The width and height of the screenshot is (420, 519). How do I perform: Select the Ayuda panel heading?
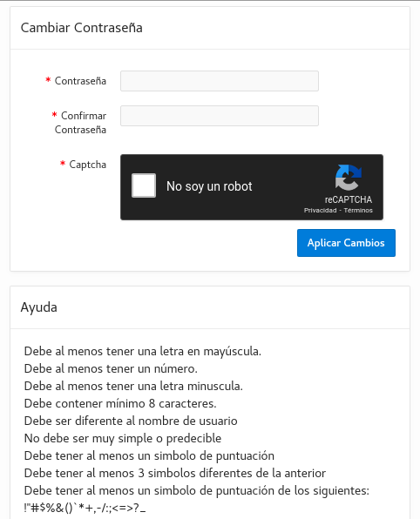coord(38,307)
